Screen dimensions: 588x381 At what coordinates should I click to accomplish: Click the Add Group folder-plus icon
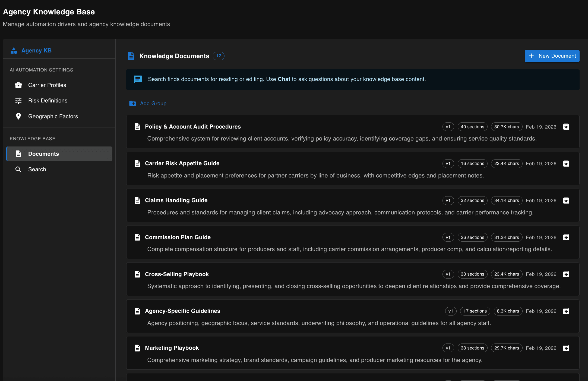pos(133,104)
